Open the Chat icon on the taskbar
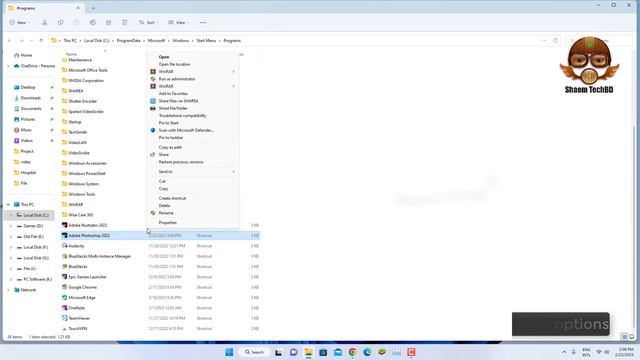 click(x=293, y=352)
